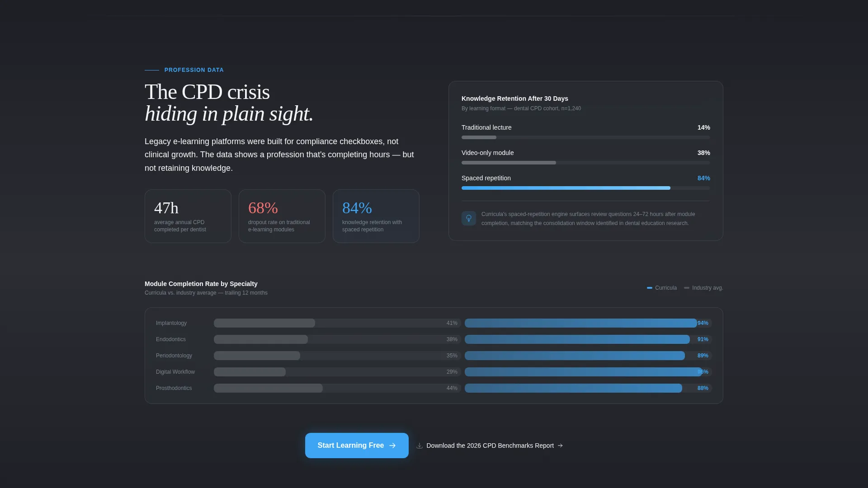The height and width of the screenshot is (488, 868).
Task: Click the spaced-repetition engine explanation note
Action: tap(588, 219)
